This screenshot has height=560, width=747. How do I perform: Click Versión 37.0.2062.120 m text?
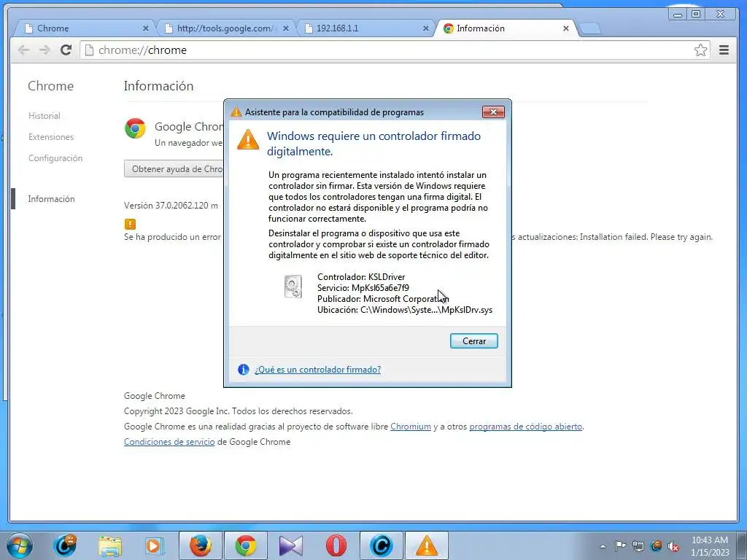tap(171, 206)
